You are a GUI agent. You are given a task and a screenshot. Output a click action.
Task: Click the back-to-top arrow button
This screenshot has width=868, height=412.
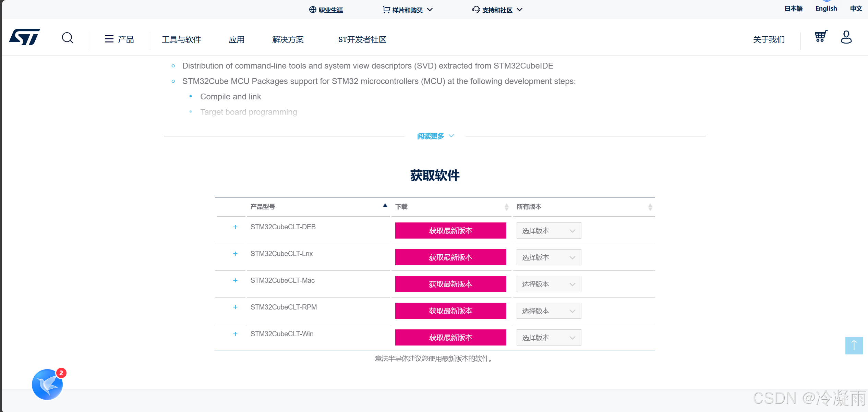pyautogui.click(x=854, y=346)
